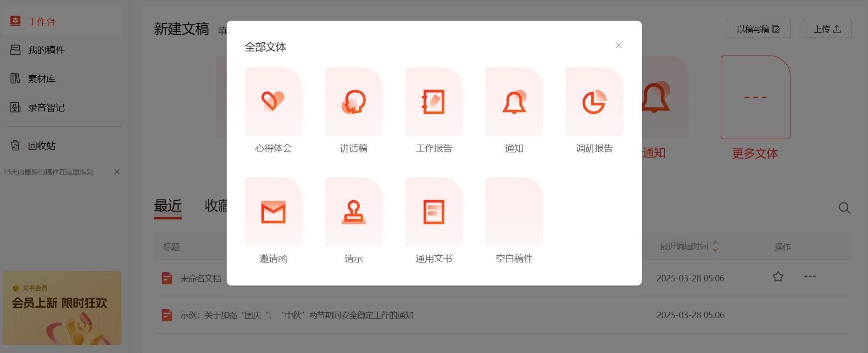
Task: Click the 我的稿件 sidebar icon
Action: tap(15, 50)
